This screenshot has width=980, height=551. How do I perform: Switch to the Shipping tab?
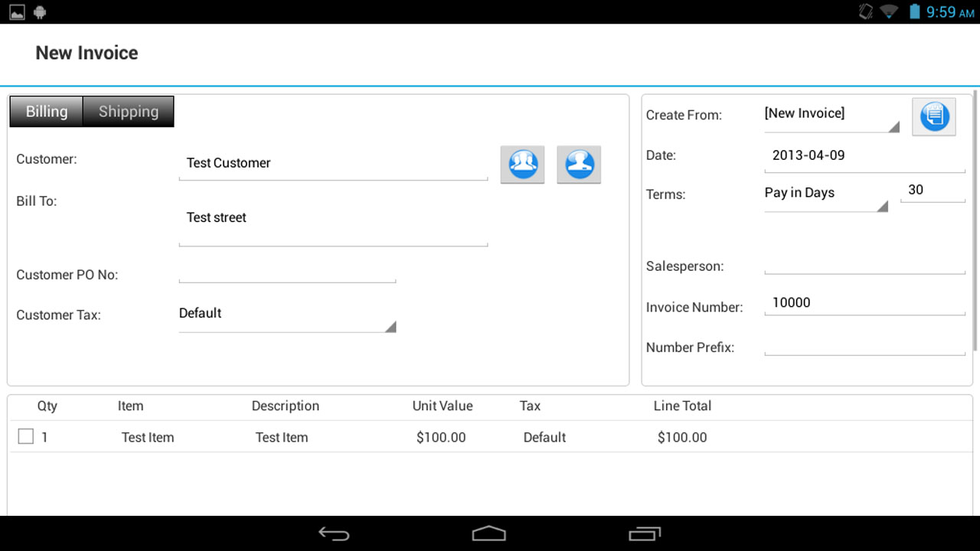[x=128, y=111]
